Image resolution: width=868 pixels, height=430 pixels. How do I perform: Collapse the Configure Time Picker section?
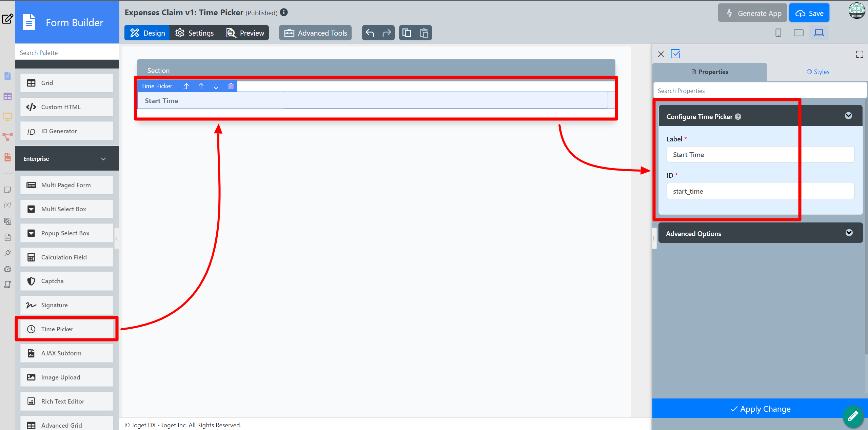(x=848, y=116)
